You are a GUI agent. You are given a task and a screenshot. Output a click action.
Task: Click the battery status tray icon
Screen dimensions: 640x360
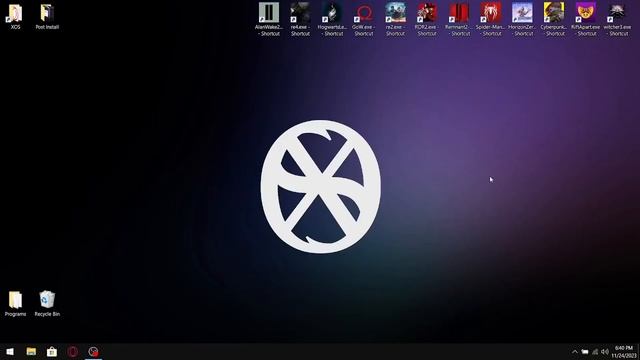click(585, 352)
